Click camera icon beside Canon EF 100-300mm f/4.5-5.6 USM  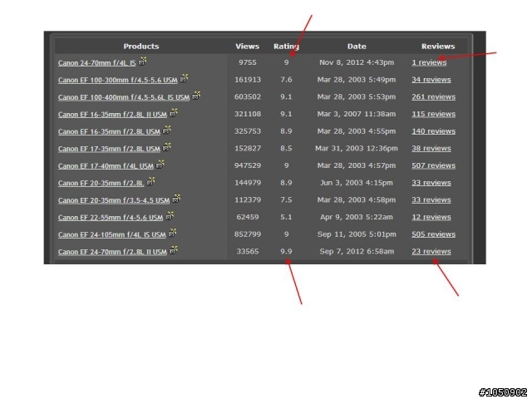[184, 78]
